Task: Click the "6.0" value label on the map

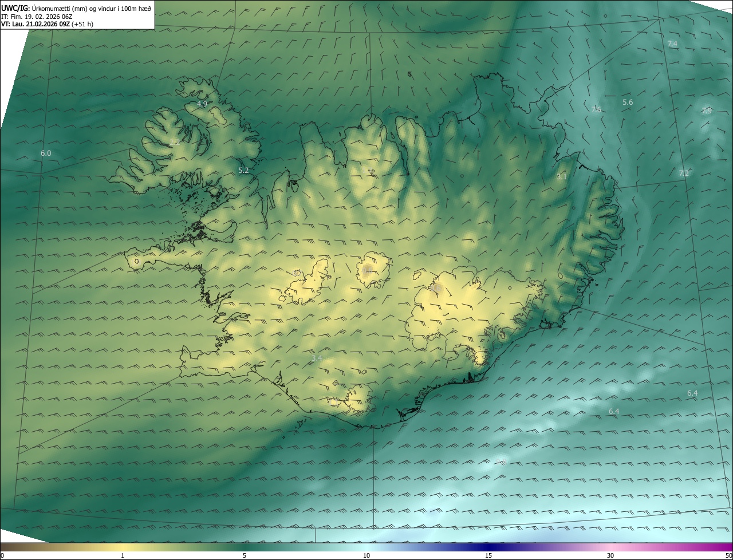Action: pyautogui.click(x=46, y=153)
